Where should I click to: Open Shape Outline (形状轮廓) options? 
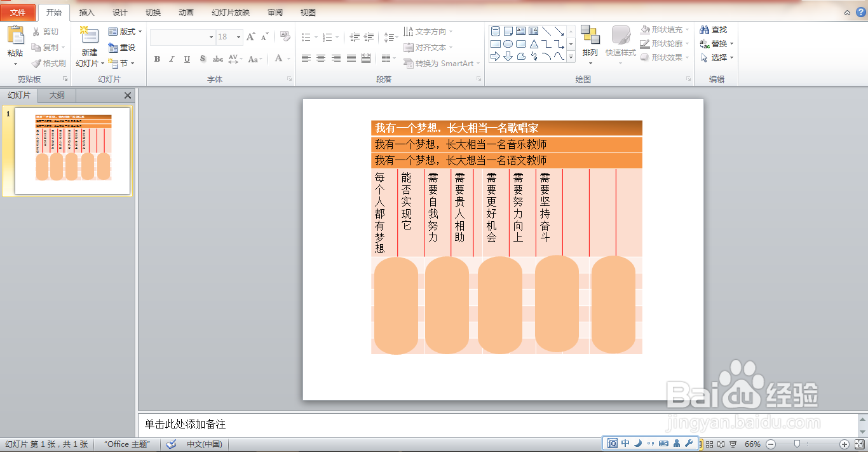pos(665,44)
